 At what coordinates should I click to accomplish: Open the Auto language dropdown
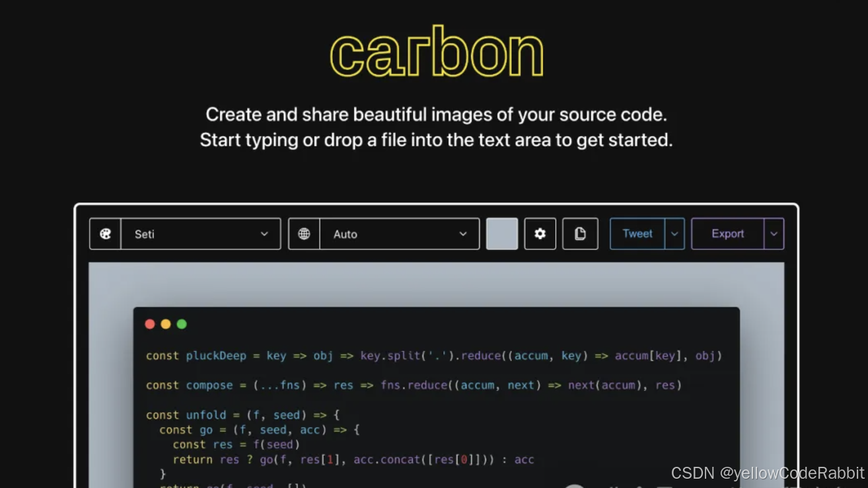[x=400, y=234]
